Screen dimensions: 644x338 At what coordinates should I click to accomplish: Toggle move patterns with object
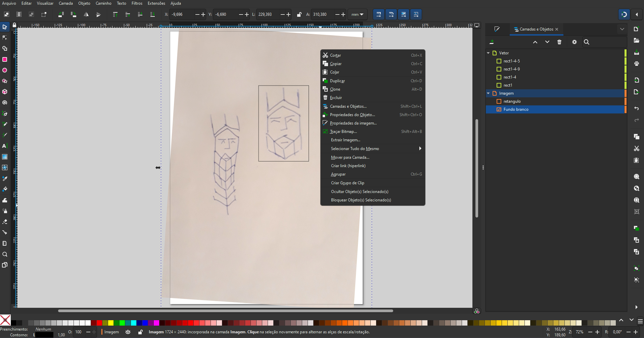click(x=416, y=14)
